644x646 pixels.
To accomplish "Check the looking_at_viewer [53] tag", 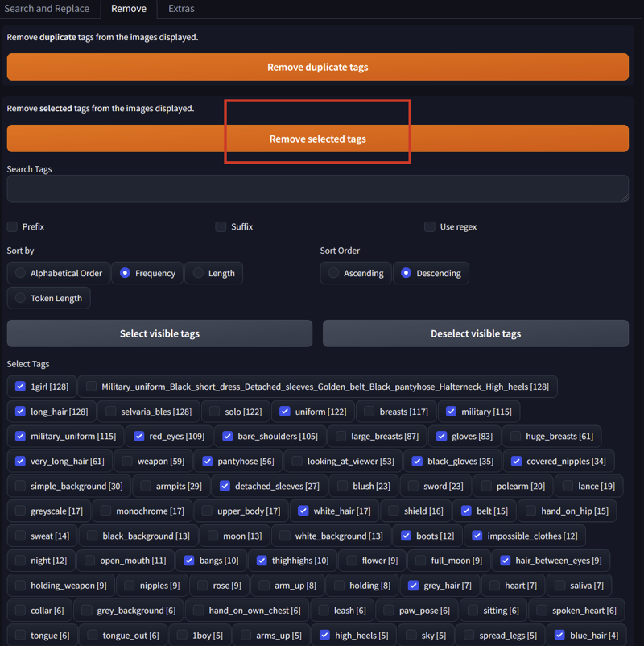I will (x=297, y=461).
